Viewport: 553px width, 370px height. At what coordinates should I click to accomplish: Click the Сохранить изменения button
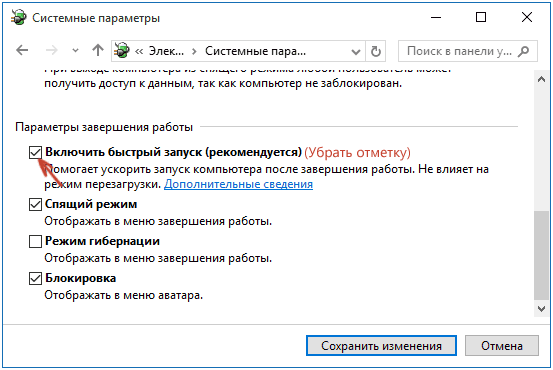click(x=381, y=346)
